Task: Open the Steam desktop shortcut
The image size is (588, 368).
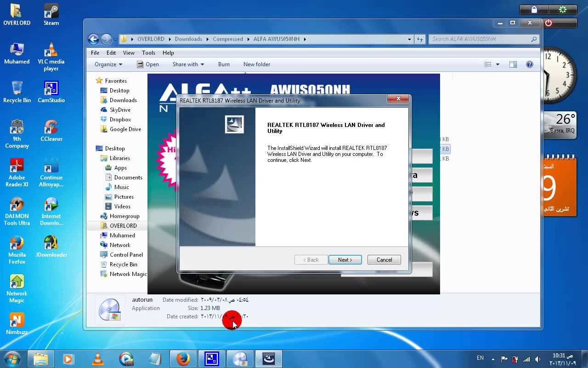Action: [x=51, y=15]
